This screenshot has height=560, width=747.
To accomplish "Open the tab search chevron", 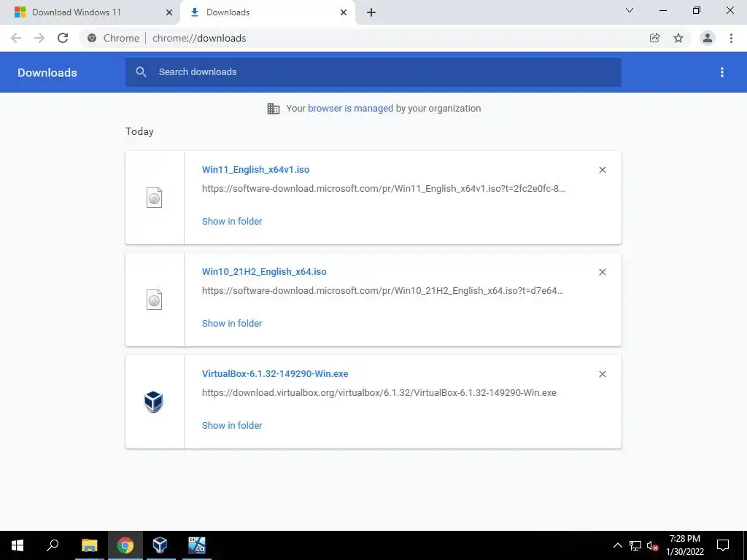I will [x=630, y=10].
